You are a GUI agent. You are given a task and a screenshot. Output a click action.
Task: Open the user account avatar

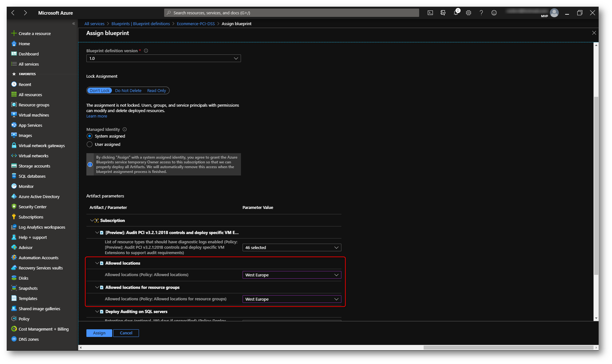[554, 13]
